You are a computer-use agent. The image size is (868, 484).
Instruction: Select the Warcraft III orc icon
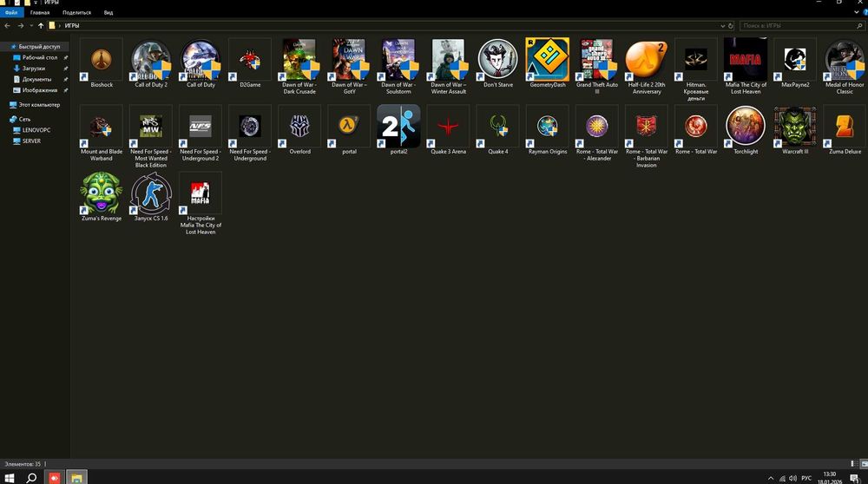point(795,126)
